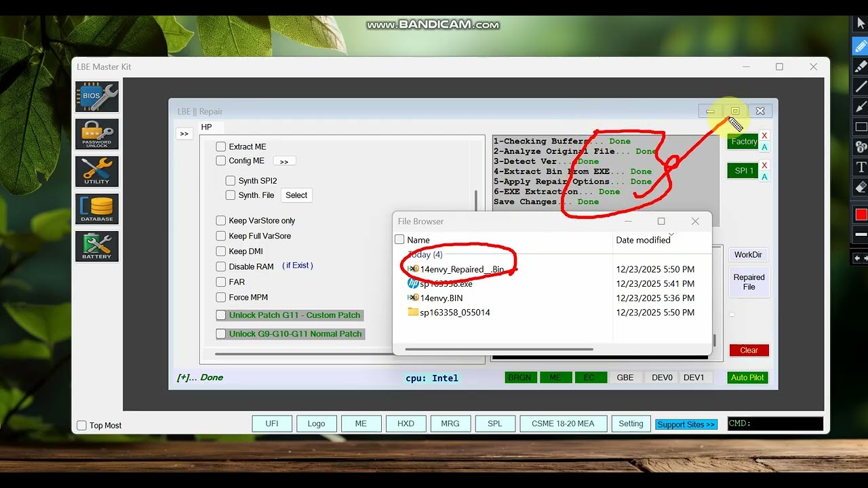Screen dimensions: 868x488
Task: Enable Keep VarStore only
Action: [x=220, y=220]
